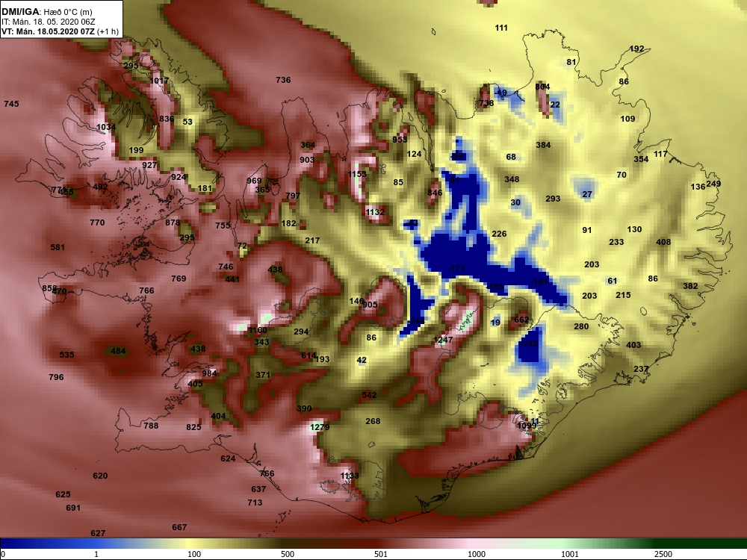Viewport: 747px width, 560px height.
Task: Click the map value "804"
Action: coord(542,86)
